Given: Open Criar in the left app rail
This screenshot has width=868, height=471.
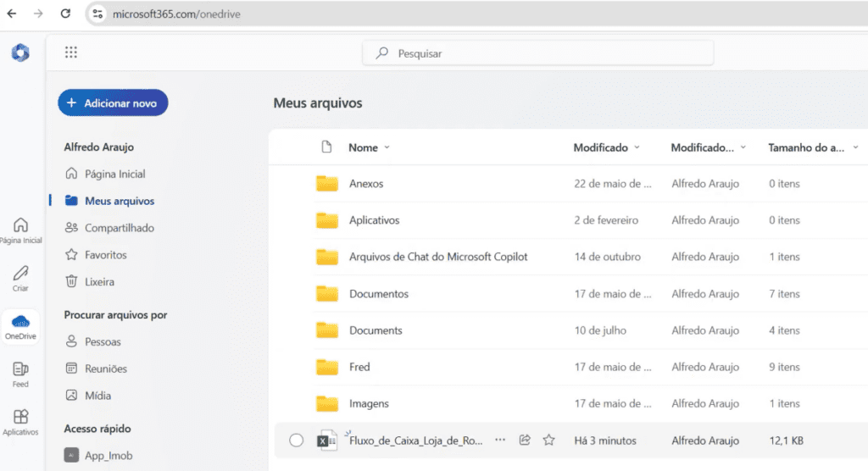Looking at the screenshot, I should coord(20,279).
